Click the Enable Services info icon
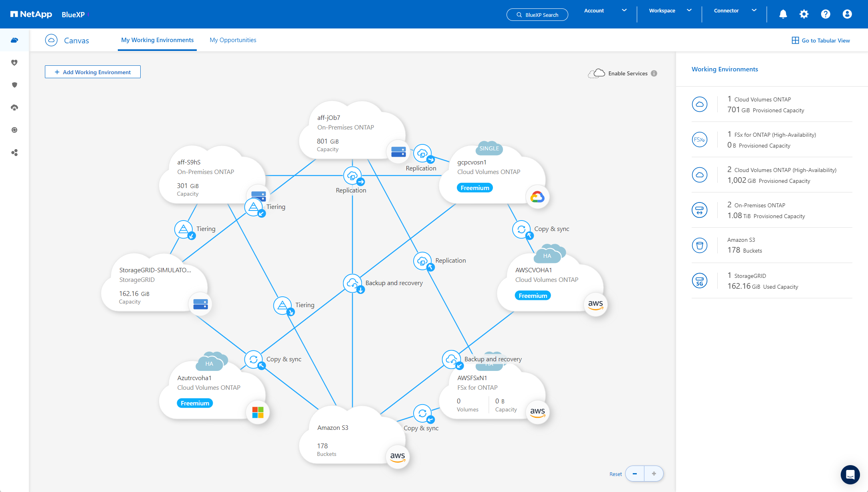 click(x=654, y=73)
